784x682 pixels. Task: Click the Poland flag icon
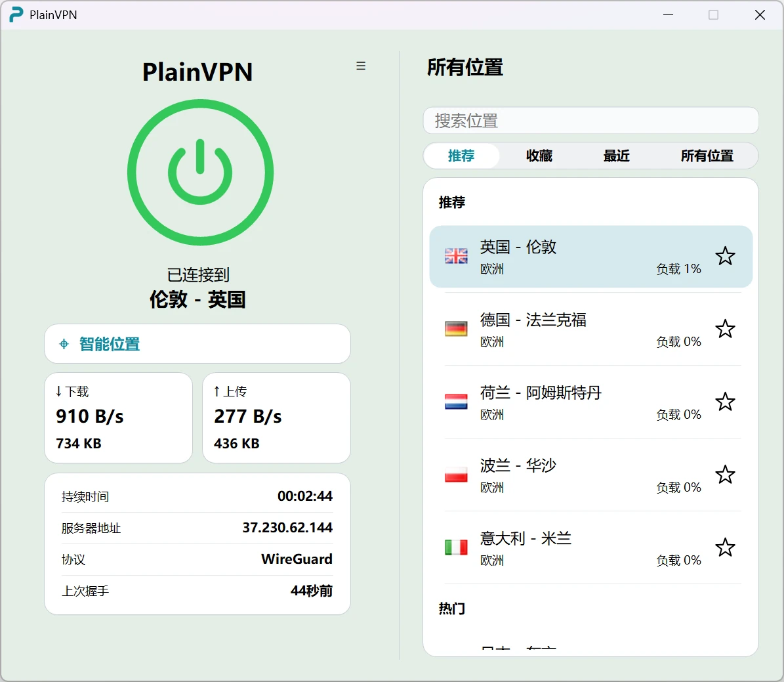click(x=456, y=475)
